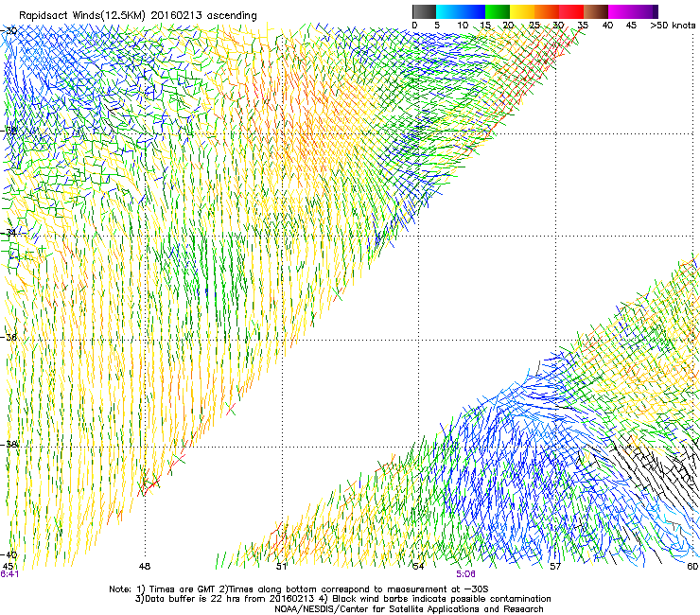Click the '48' longitude axis label
Viewport: 700px width, 615px height.
point(145,567)
